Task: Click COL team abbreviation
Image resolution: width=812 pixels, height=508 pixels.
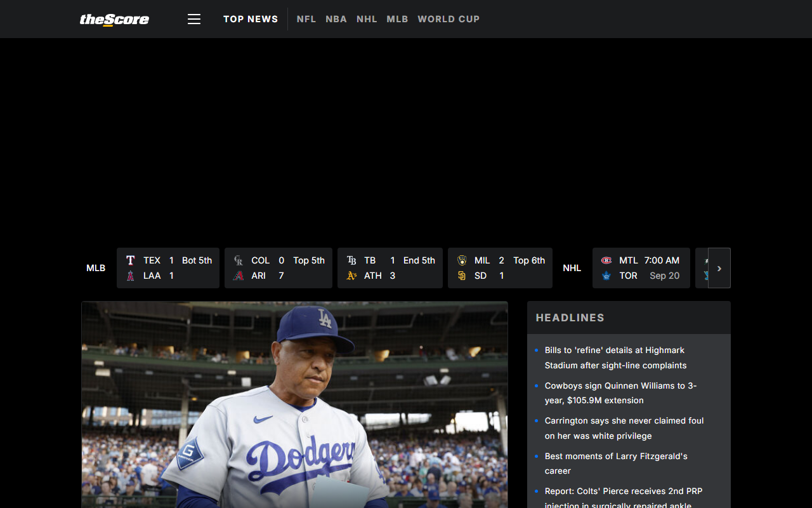Action: click(260, 260)
